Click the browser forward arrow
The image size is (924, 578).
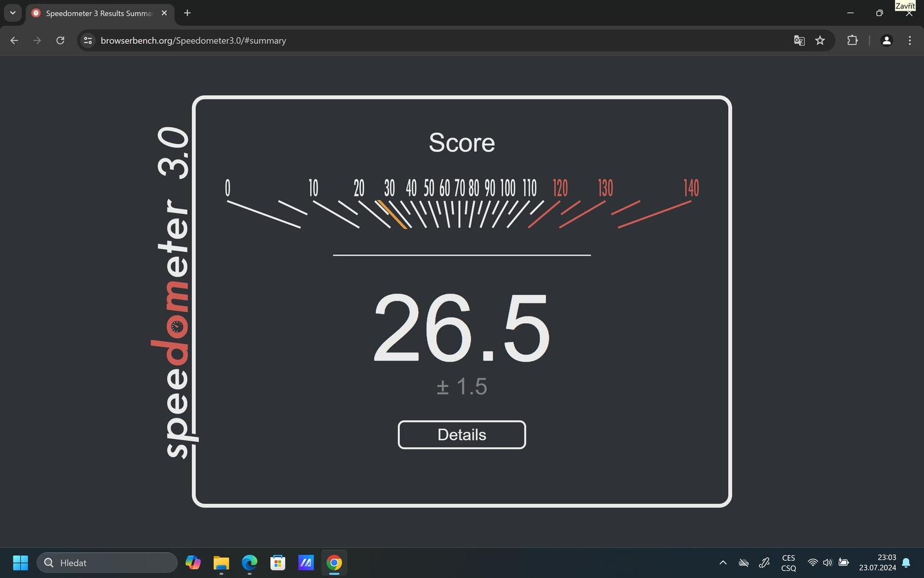(x=37, y=40)
